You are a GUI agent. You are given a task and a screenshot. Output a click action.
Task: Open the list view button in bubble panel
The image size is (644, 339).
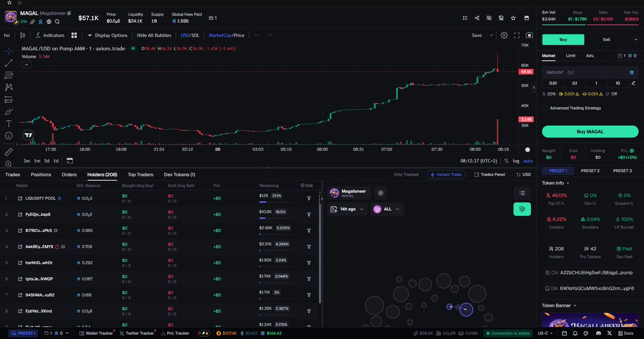[x=522, y=193]
